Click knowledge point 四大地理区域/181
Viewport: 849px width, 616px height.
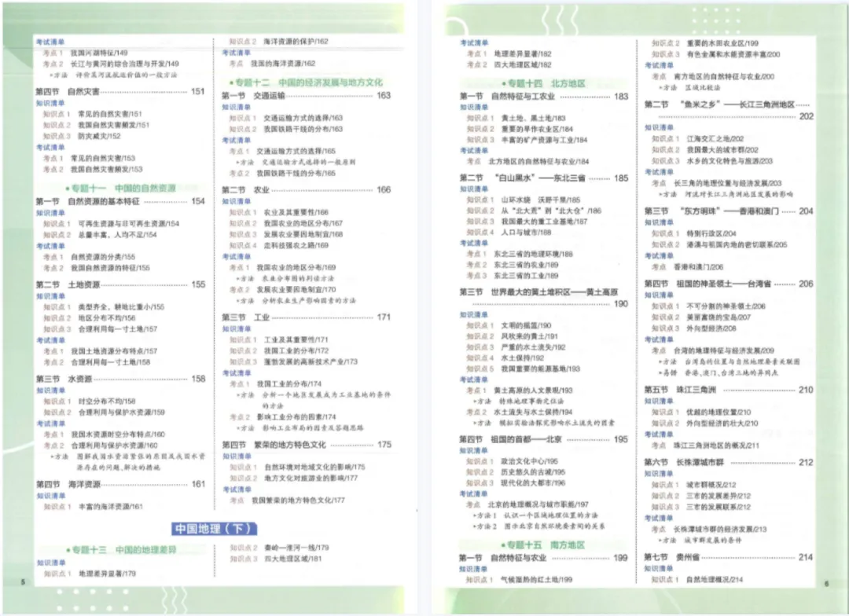(x=293, y=558)
